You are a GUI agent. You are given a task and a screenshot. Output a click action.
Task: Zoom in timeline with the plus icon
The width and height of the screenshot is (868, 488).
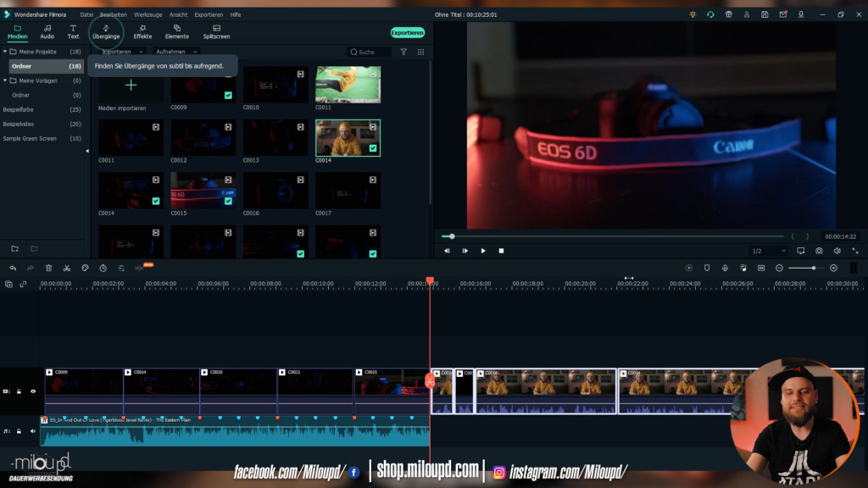834,268
